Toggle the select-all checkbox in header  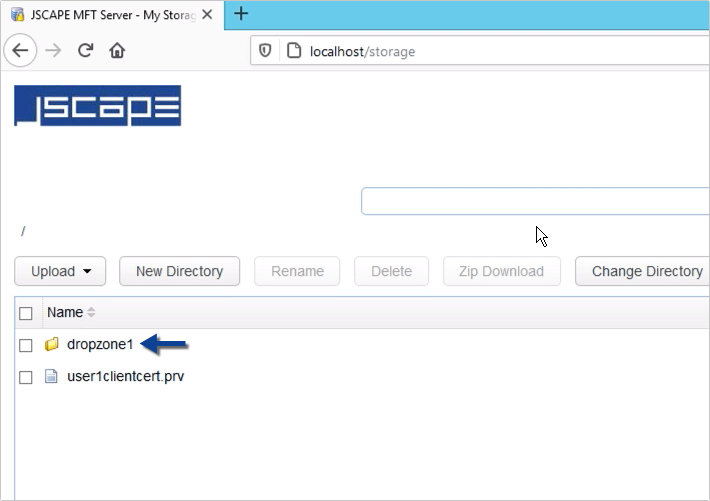(26, 313)
